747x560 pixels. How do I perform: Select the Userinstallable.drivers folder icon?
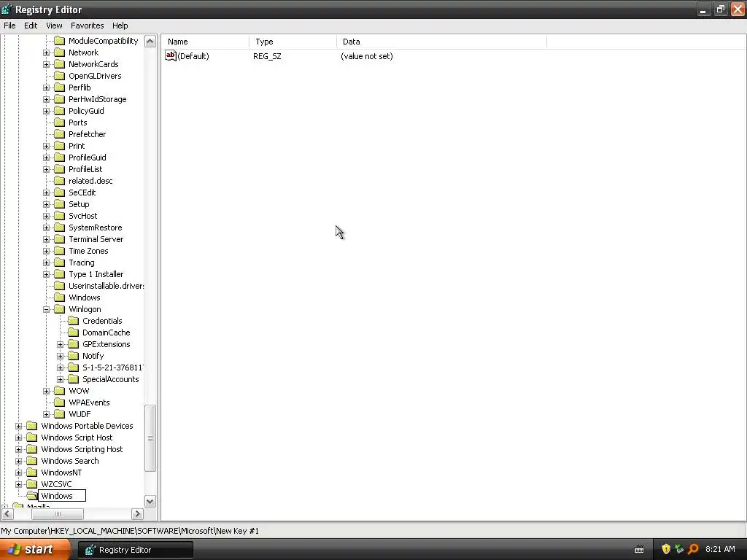[60, 286]
